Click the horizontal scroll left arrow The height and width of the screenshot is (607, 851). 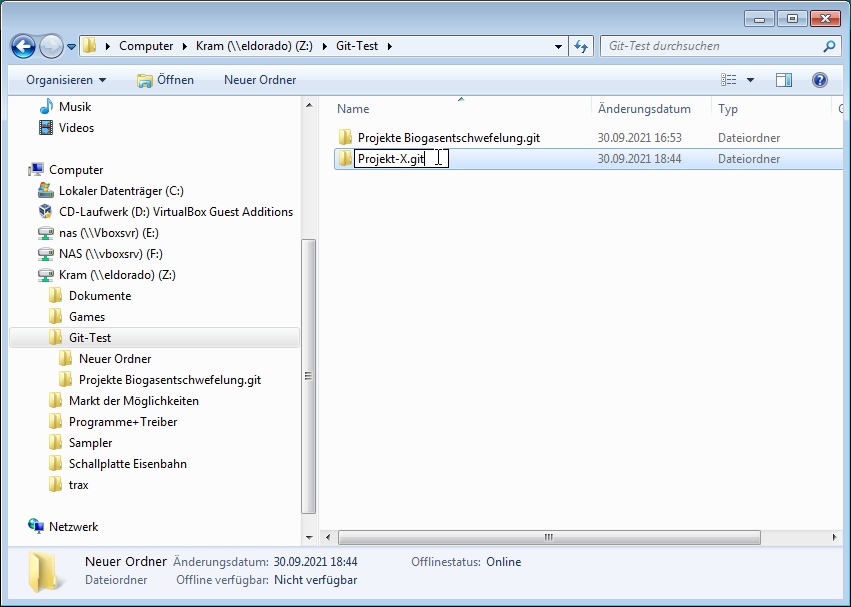click(327, 538)
